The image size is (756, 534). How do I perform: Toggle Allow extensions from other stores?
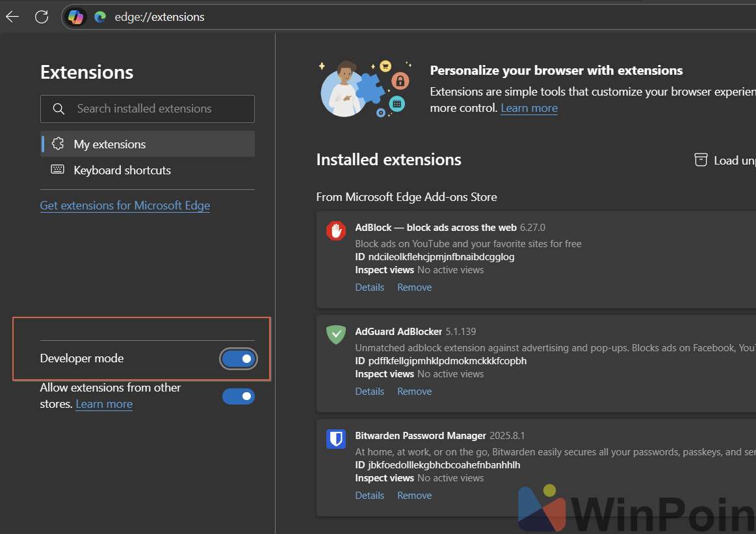(x=239, y=397)
